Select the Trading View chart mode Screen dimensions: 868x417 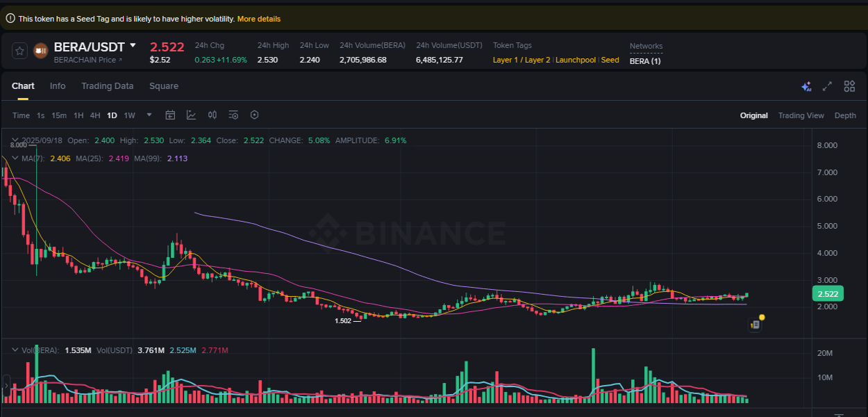point(801,115)
